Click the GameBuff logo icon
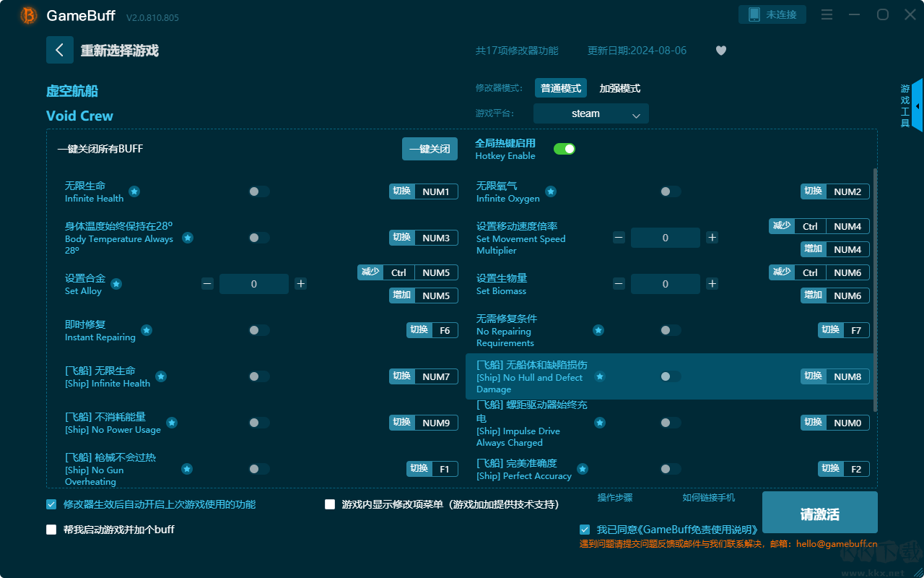The width and height of the screenshot is (924, 578). pyautogui.click(x=29, y=15)
